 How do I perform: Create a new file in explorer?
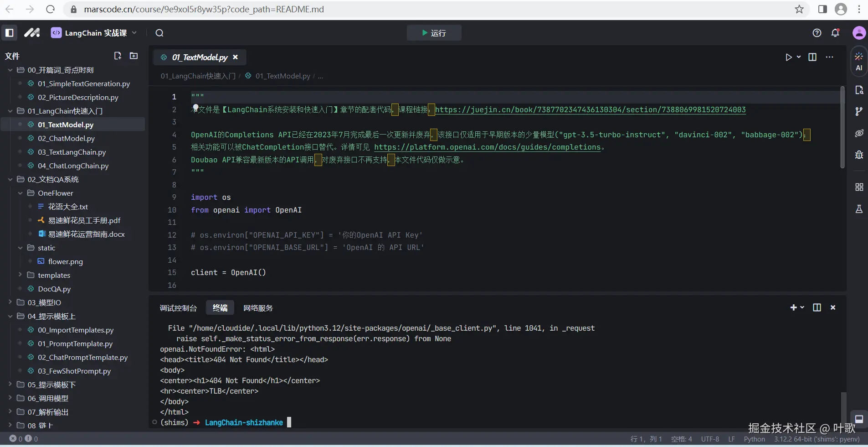tap(118, 56)
